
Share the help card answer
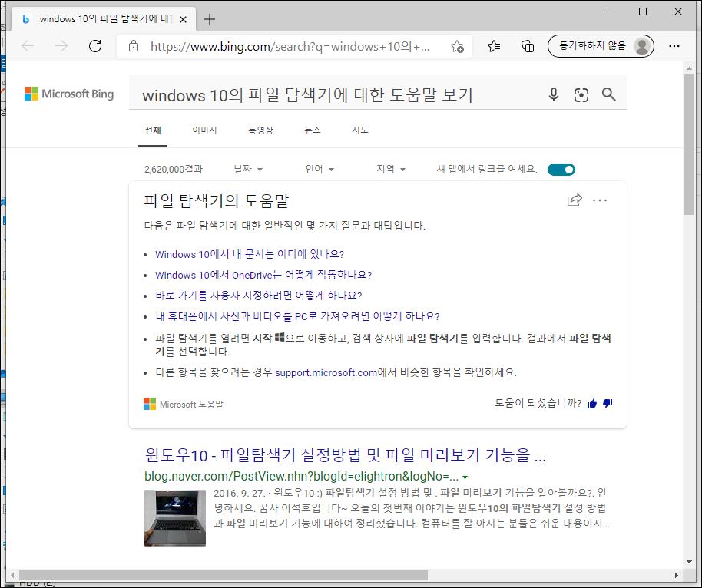[575, 200]
